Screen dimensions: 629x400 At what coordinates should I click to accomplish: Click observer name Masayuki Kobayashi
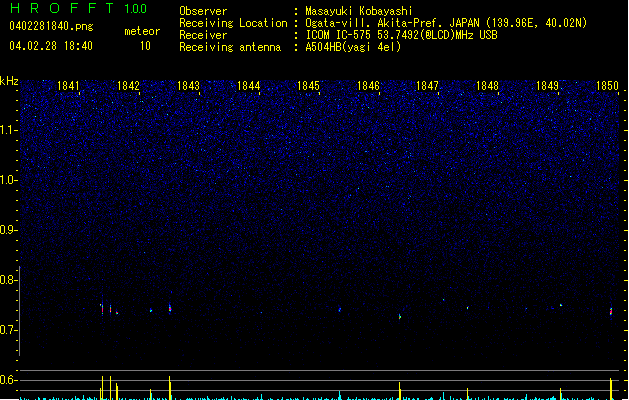pyautogui.click(x=359, y=11)
